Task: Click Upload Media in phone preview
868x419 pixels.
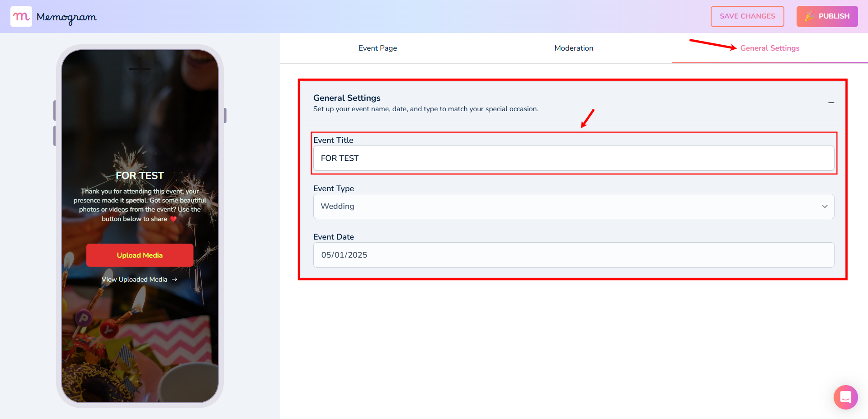Action: pos(140,255)
